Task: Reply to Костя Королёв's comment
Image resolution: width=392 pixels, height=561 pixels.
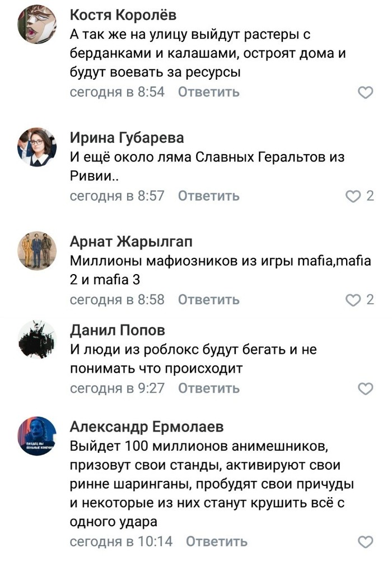Action: tap(209, 92)
